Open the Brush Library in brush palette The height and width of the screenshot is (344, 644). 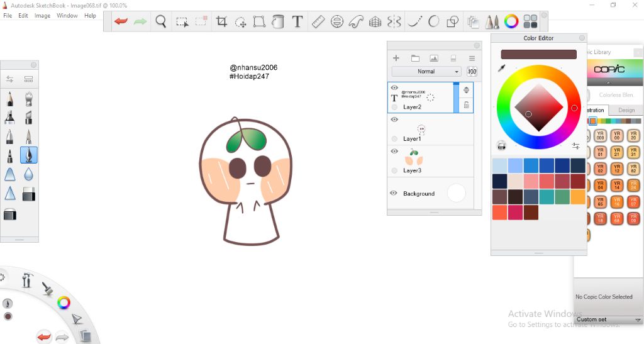coord(29,79)
